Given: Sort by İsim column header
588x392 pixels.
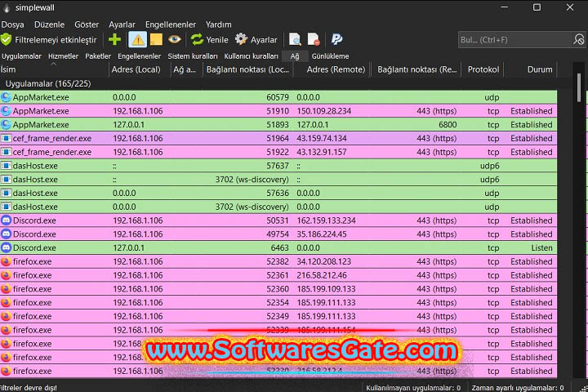Looking at the screenshot, I should click(55, 69).
